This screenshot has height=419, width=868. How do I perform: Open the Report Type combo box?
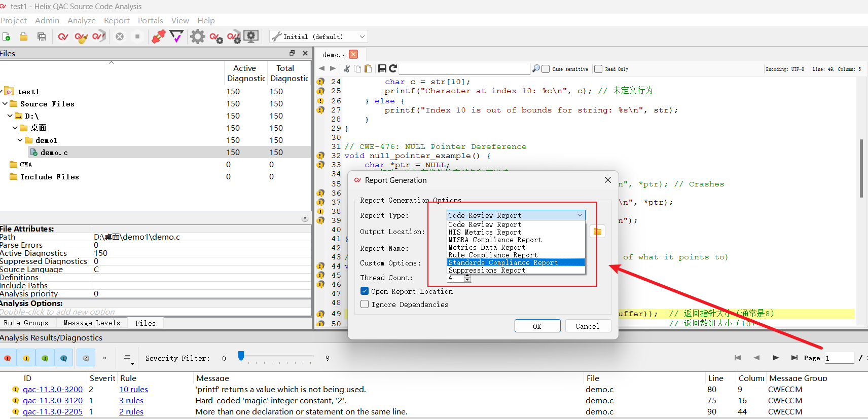[x=516, y=215]
